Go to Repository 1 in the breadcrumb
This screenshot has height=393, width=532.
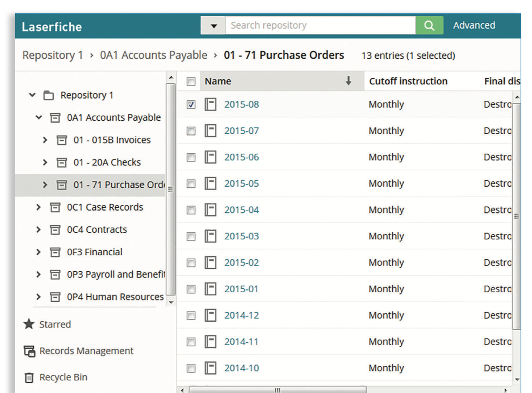[x=53, y=55]
